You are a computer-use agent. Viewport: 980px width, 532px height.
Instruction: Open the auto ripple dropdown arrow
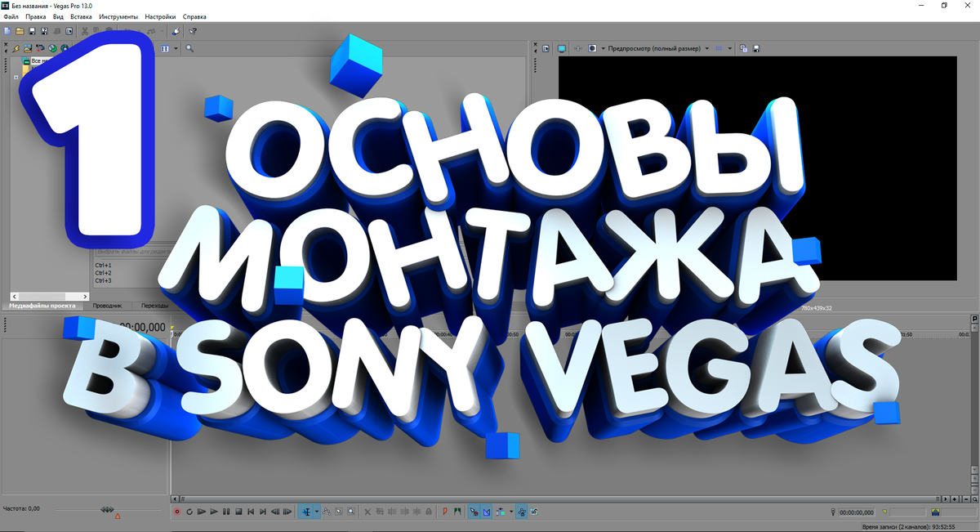(511, 512)
